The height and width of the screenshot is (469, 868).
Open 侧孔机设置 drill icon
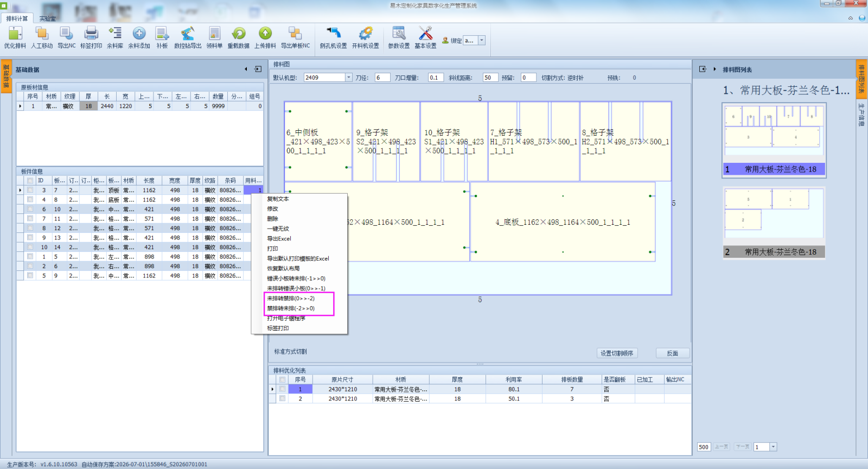point(333,34)
